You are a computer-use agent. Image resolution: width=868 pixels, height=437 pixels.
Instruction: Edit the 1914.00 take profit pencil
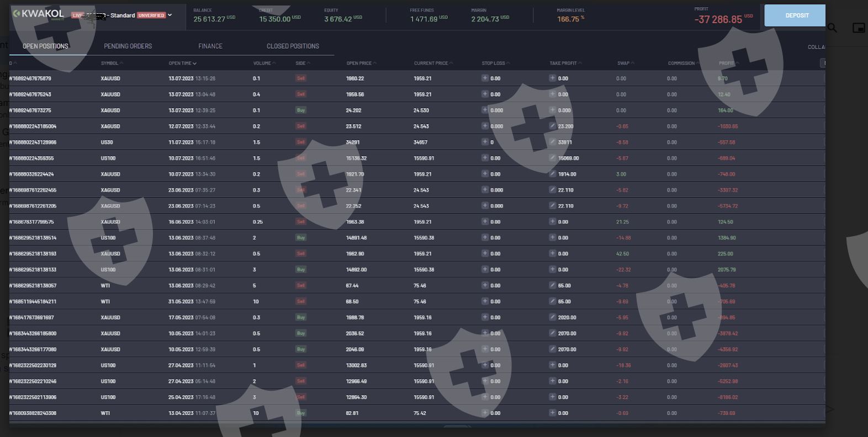point(552,174)
